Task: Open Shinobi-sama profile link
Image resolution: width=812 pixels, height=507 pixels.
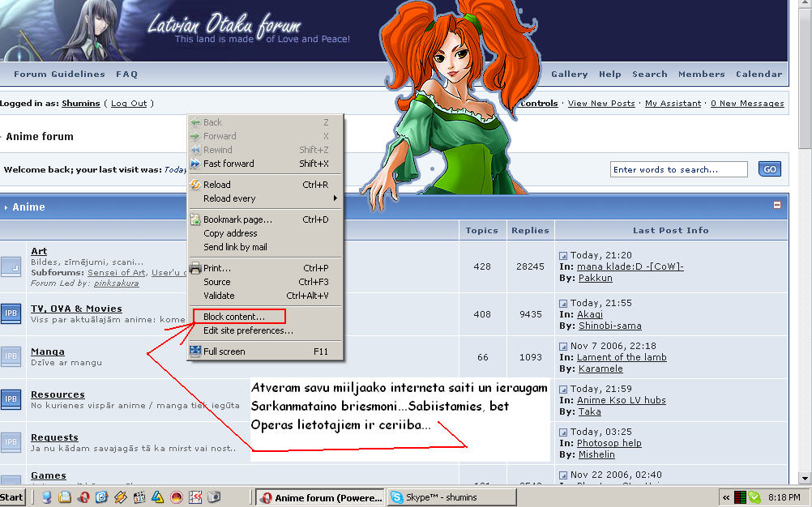Action: 609,326
